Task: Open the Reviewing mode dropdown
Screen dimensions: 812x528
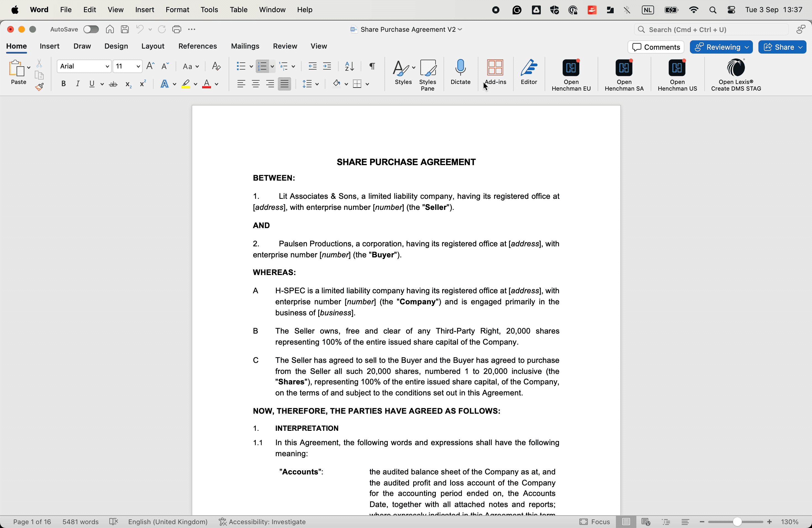Action: tap(721, 47)
